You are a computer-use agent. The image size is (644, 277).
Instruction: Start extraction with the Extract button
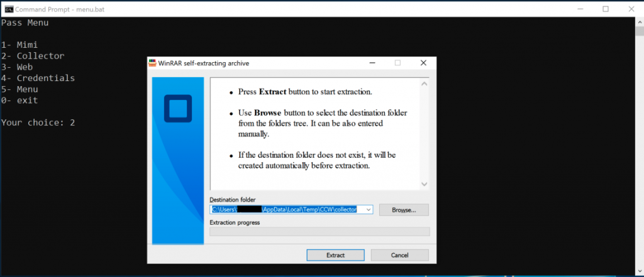pos(335,255)
